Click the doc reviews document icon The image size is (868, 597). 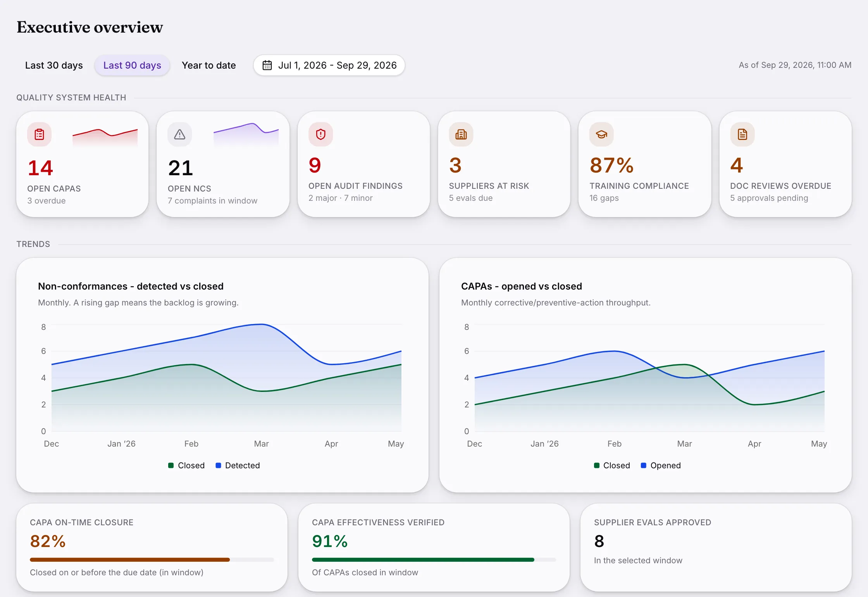742,135
